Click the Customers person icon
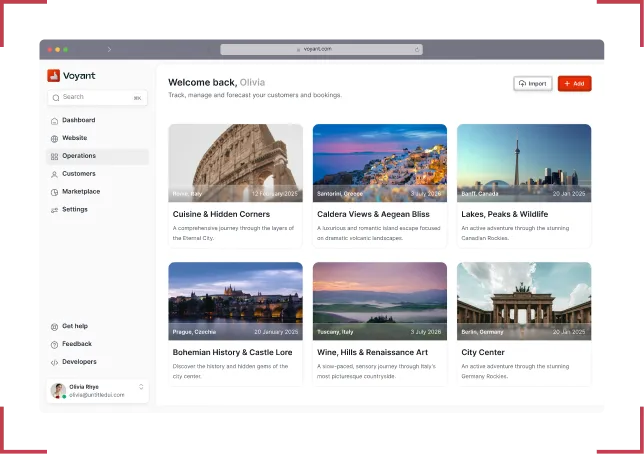Screen dimensions: 644x454 pyautogui.click(x=54, y=174)
